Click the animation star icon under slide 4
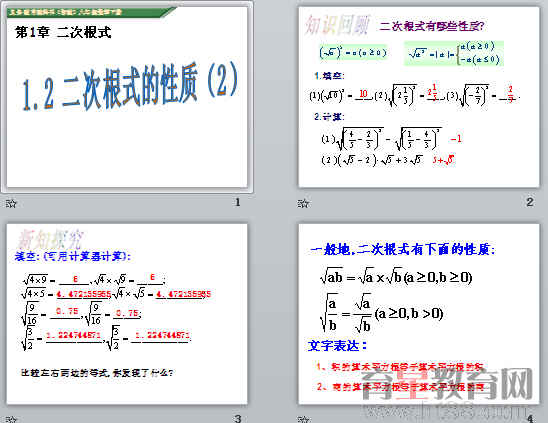 tap(303, 419)
